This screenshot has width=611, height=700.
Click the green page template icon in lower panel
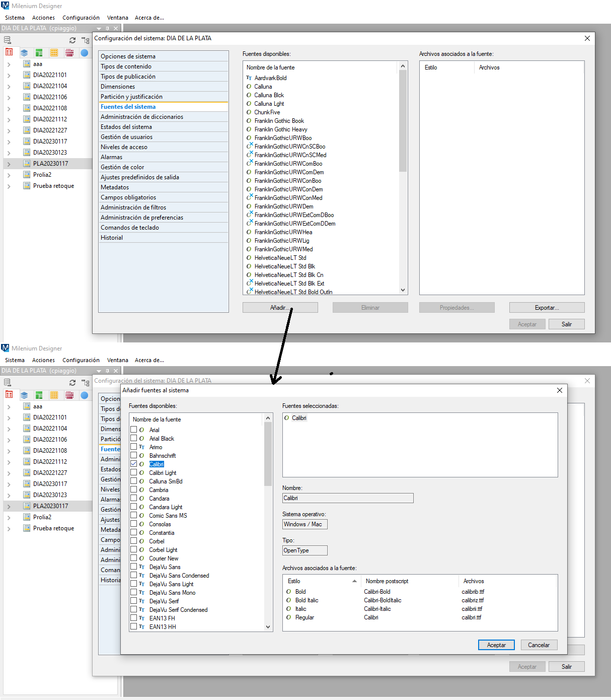[x=39, y=395]
